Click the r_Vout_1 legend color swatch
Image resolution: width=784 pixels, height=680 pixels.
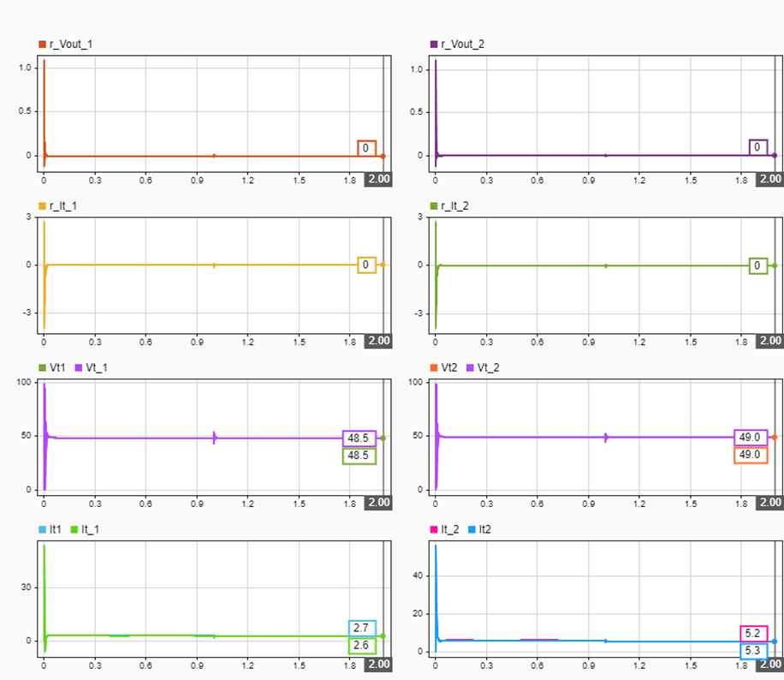pos(43,45)
